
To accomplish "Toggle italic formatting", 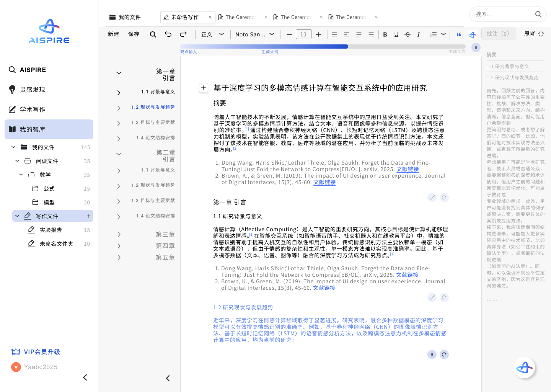I will 419,34.
